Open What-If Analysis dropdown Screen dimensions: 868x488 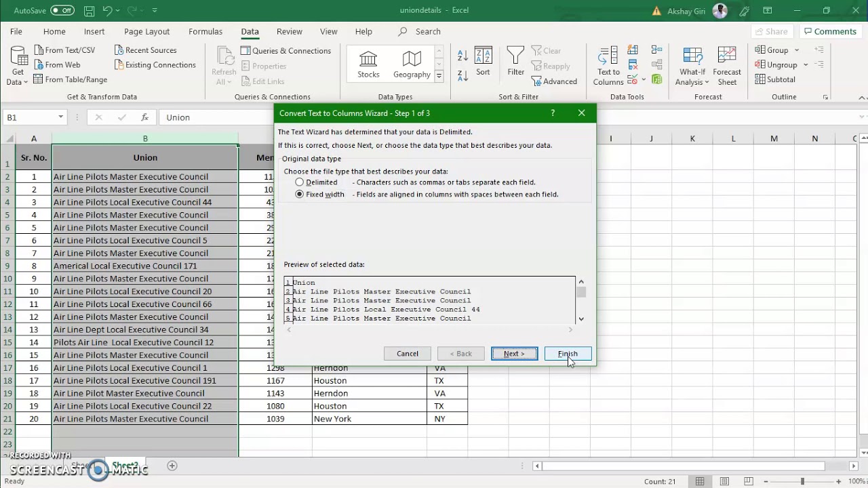692,66
